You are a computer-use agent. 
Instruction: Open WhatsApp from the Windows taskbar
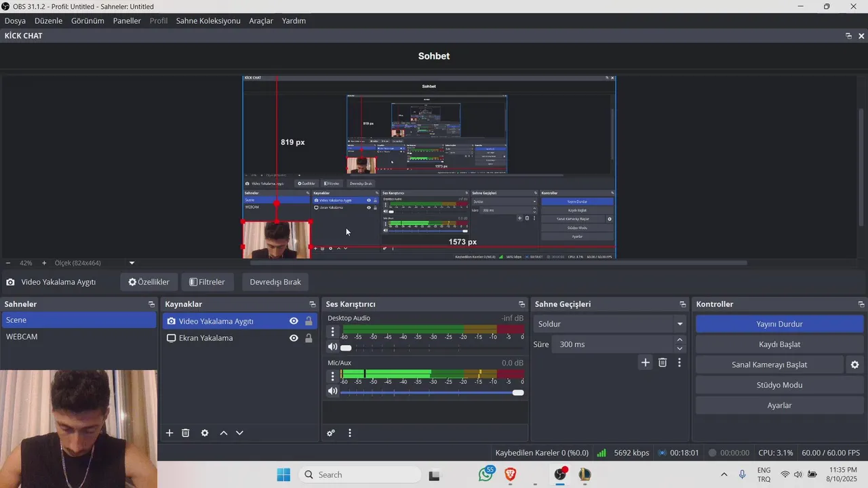(x=486, y=474)
